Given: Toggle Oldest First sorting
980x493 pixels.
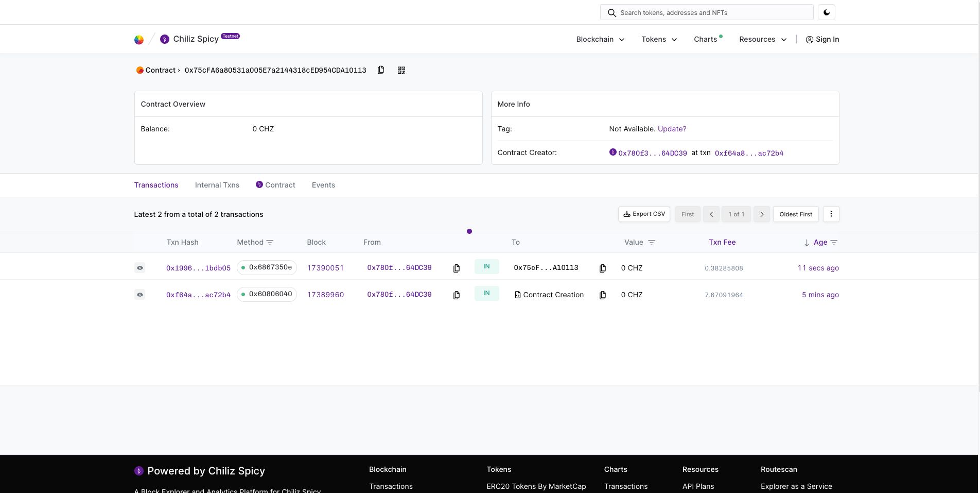Looking at the screenshot, I should click(796, 214).
